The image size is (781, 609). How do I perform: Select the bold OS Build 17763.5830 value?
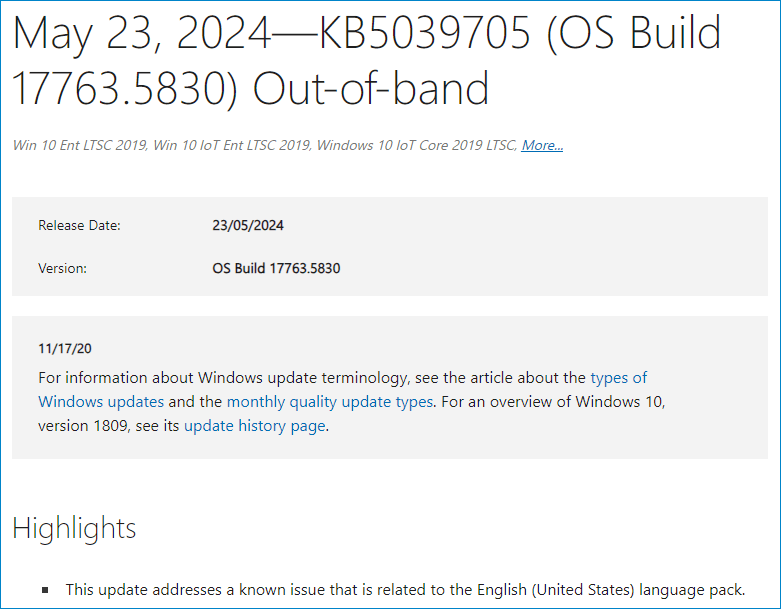point(276,269)
